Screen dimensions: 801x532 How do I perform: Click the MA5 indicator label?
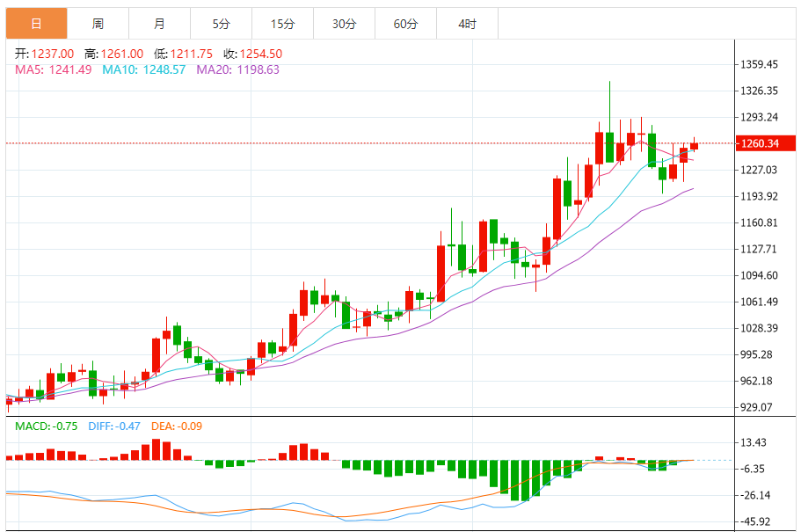(x=53, y=69)
